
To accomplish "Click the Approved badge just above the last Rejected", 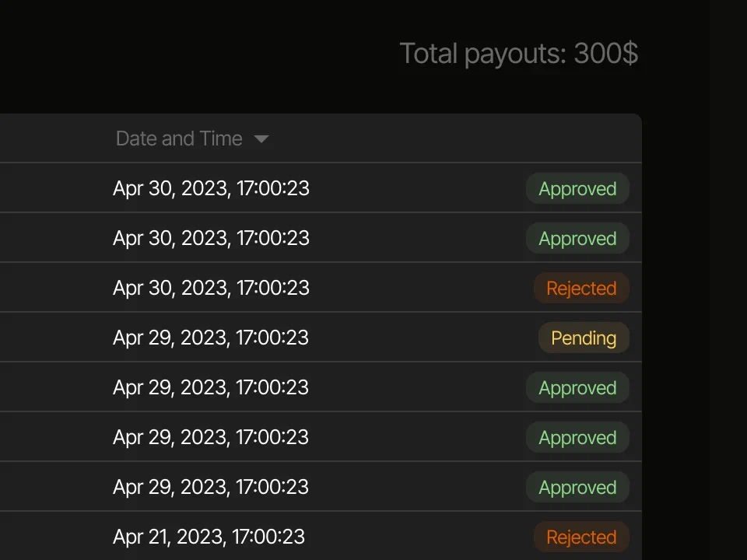I will [577, 488].
